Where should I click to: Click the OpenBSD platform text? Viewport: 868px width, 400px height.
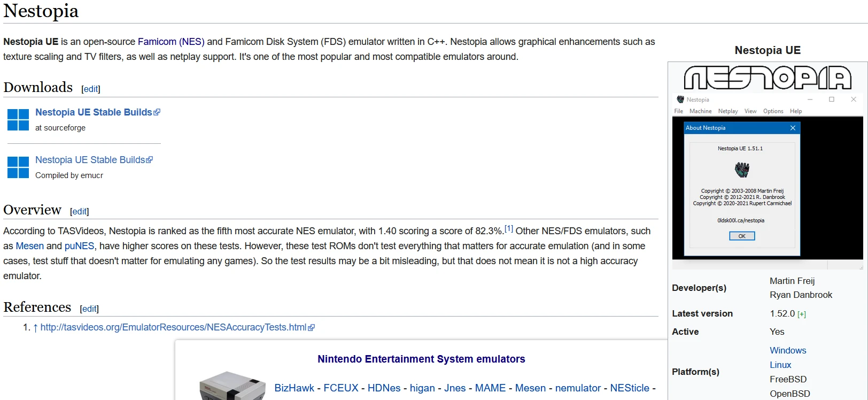point(790,394)
